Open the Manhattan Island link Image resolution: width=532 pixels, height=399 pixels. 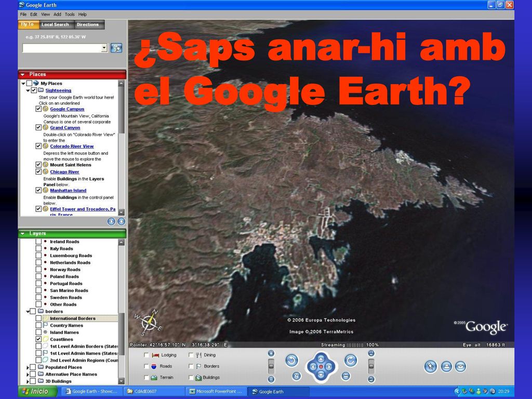click(68, 190)
